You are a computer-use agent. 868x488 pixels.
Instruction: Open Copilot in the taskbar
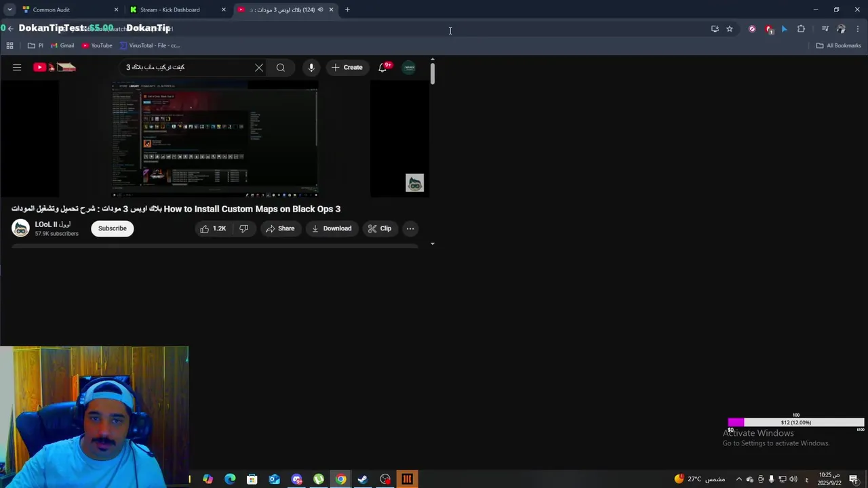(208, 479)
